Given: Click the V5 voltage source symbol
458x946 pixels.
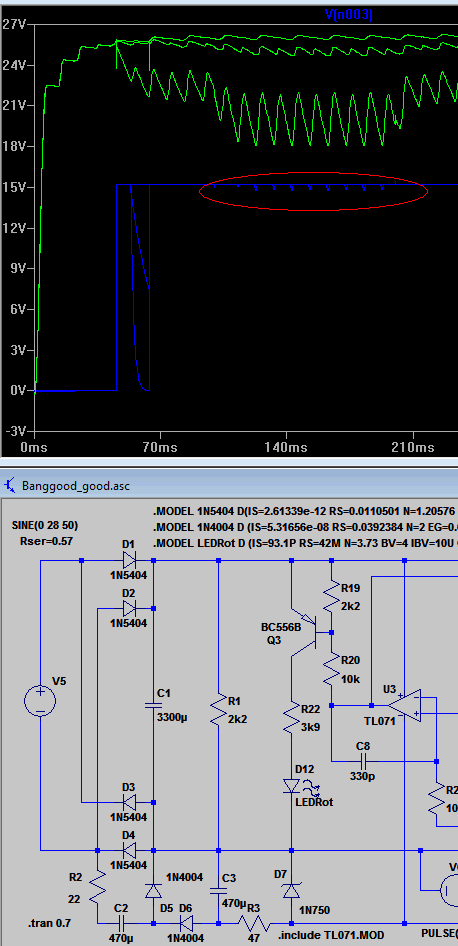Looking at the screenshot, I should (40, 702).
